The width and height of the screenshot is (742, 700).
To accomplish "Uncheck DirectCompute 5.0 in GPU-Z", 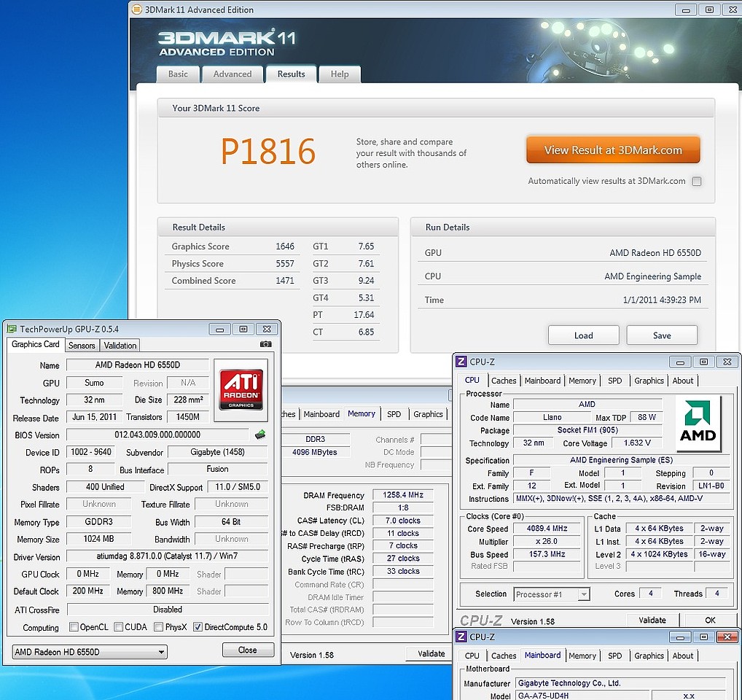I will pyautogui.click(x=198, y=627).
